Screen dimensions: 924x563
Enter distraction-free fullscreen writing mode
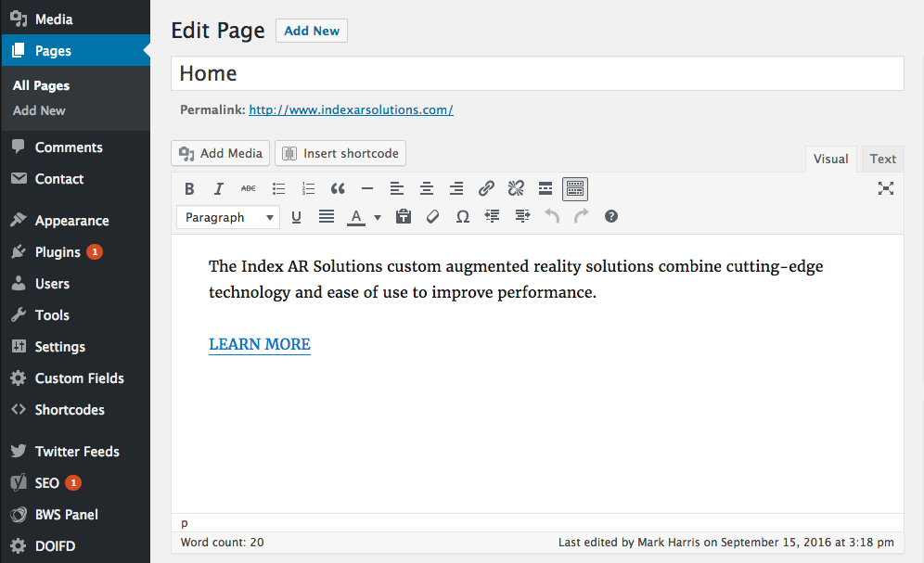click(x=886, y=188)
